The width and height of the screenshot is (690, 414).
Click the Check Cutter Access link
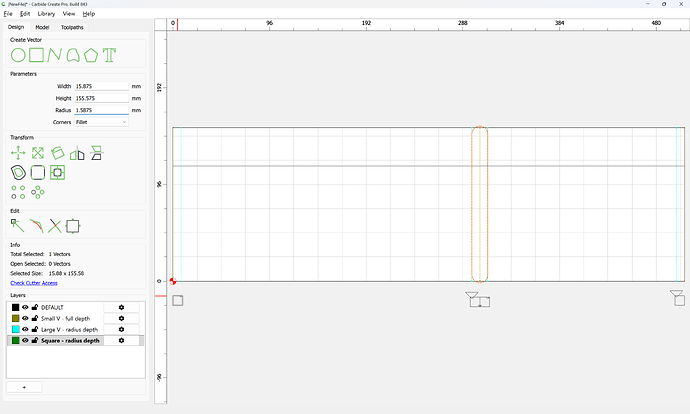click(34, 283)
